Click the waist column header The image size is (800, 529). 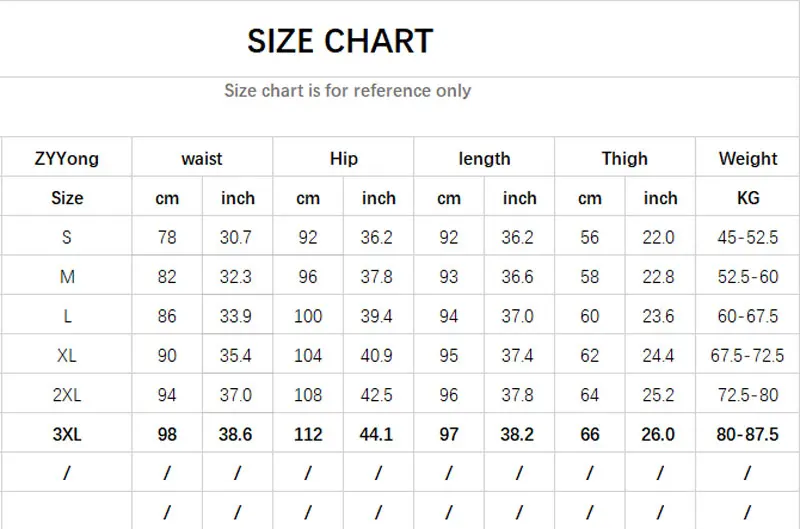(x=202, y=158)
